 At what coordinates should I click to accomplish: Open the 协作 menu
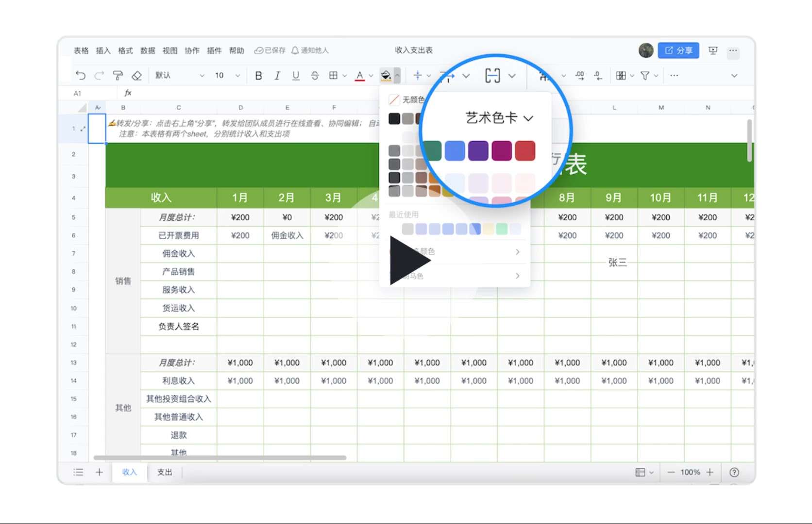click(x=192, y=50)
